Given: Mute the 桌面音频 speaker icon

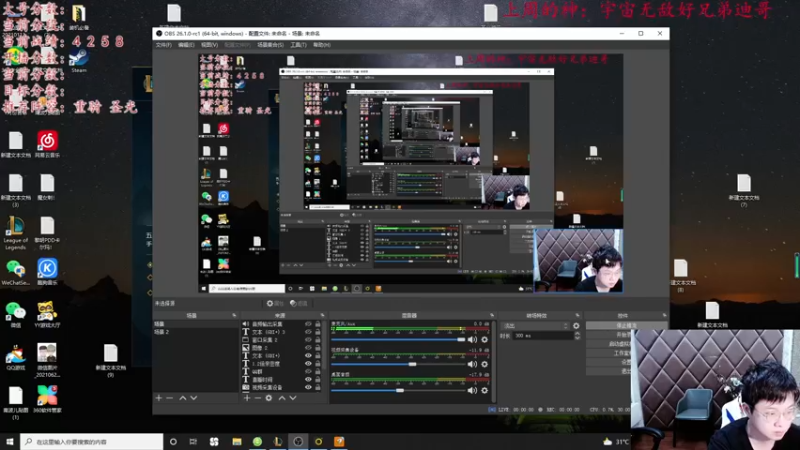Looking at the screenshot, I should coord(472,390).
